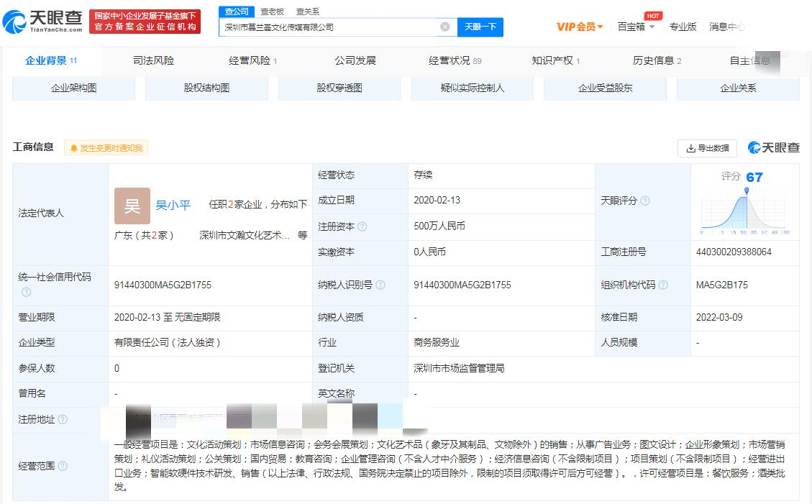Image resolution: width=812 pixels, height=504 pixels.
Task: Click question mark beside 纳税人识别号
Action: pyautogui.click(x=379, y=283)
